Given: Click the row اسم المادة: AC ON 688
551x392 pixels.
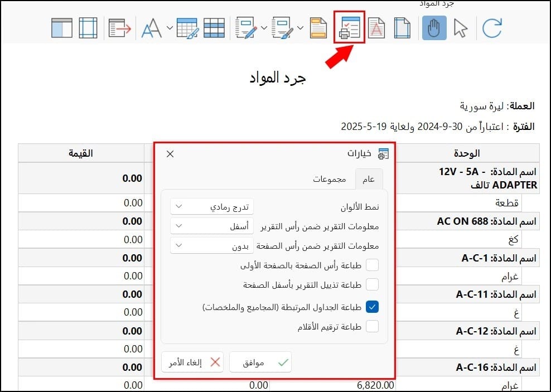Looking at the screenshot, I should (x=467, y=221).
